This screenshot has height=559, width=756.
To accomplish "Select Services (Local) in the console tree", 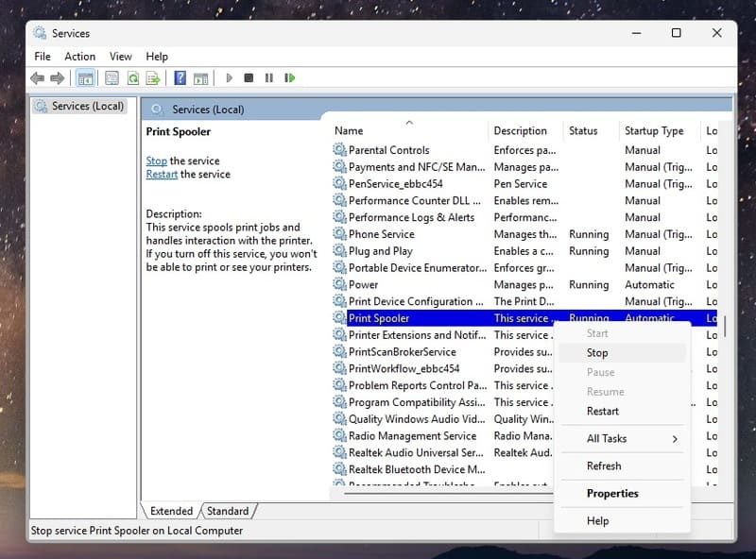I will click(80, 106).
